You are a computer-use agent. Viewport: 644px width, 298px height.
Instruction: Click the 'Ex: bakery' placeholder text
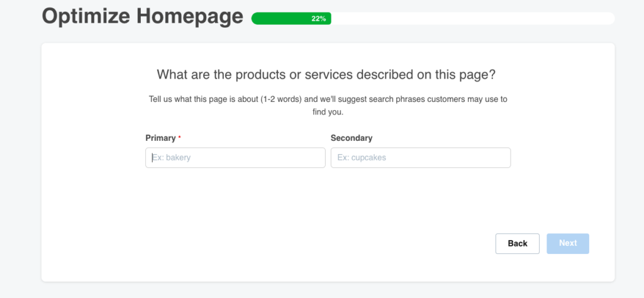tap(172, 158)
